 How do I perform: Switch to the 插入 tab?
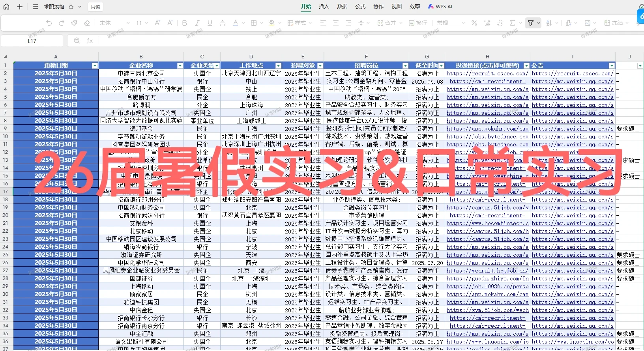[324, 7]
